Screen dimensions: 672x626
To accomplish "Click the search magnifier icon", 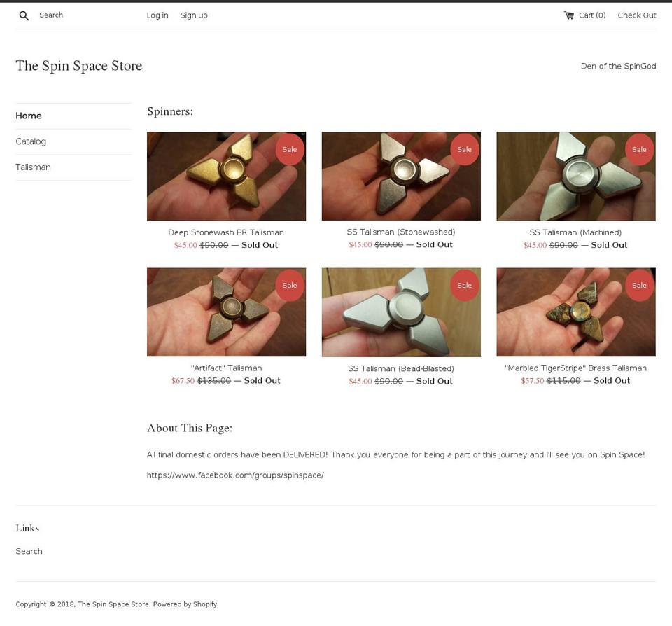I will 24,15.
